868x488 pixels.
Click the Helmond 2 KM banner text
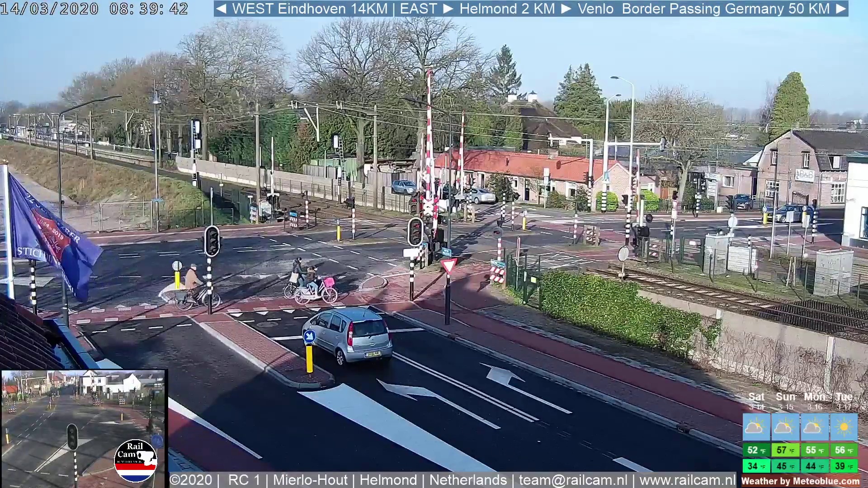coord(507,9)
